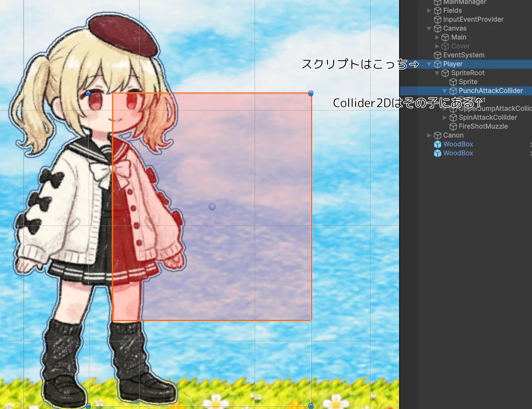This screenshot has width=532, height=409.
Task: Toggle the PunchAttackCollider fold arrow
Action: [445, 91]
